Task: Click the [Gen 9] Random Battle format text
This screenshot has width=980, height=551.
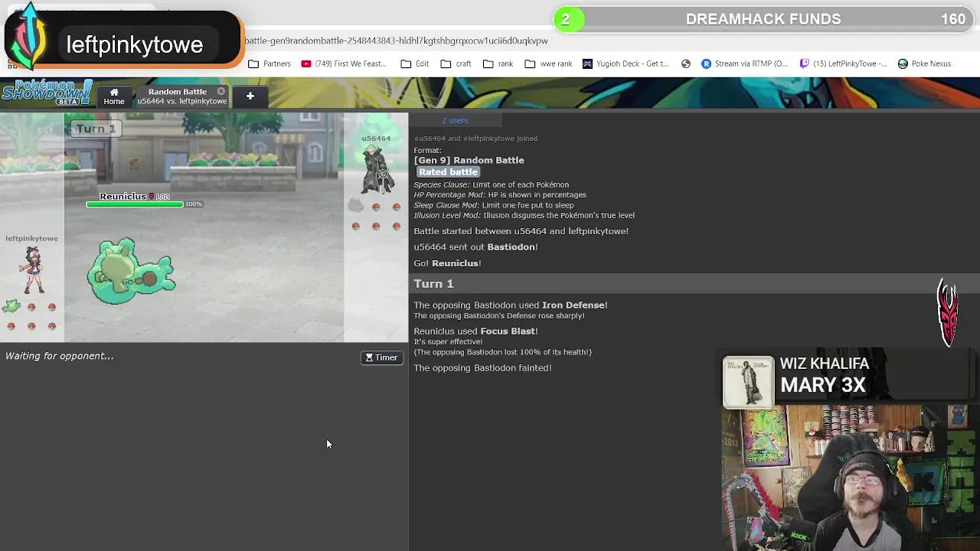Action: click(469, 160)
